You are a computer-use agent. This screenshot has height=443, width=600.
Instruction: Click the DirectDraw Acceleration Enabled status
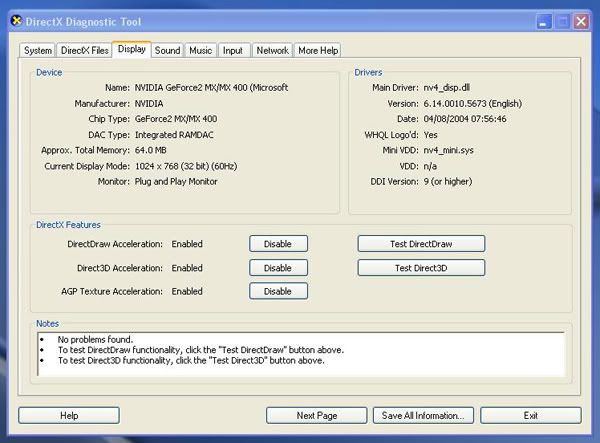[x=187, y=244]
